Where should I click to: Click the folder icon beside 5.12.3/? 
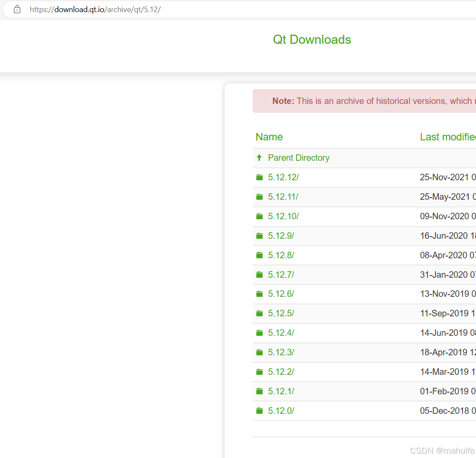click(260, 352)
